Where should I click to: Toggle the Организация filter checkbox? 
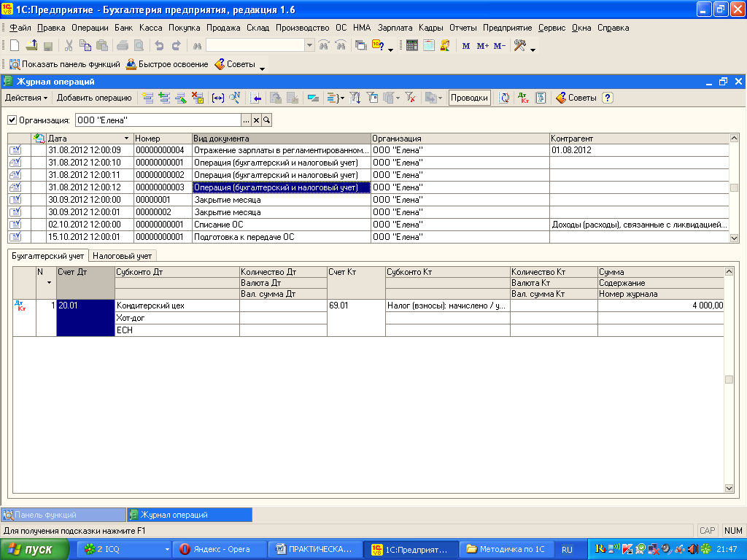[12, 120]
